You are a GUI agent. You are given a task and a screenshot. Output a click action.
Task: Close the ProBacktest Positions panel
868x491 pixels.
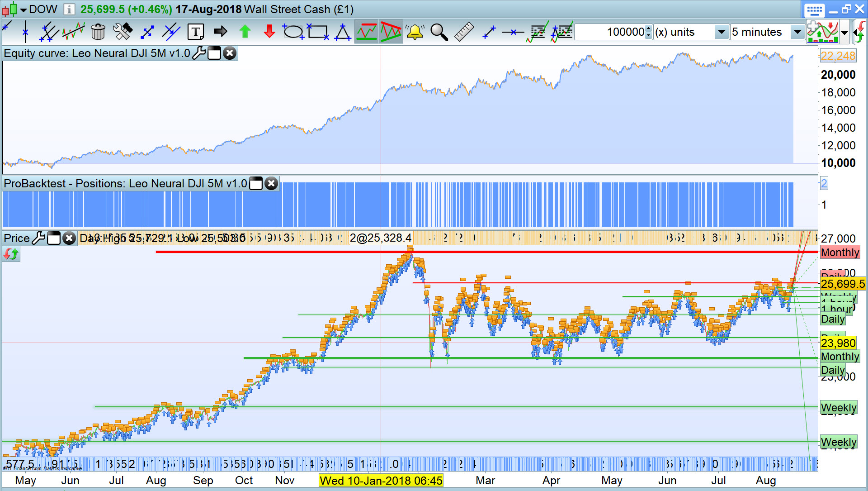[x=271, y=184]
